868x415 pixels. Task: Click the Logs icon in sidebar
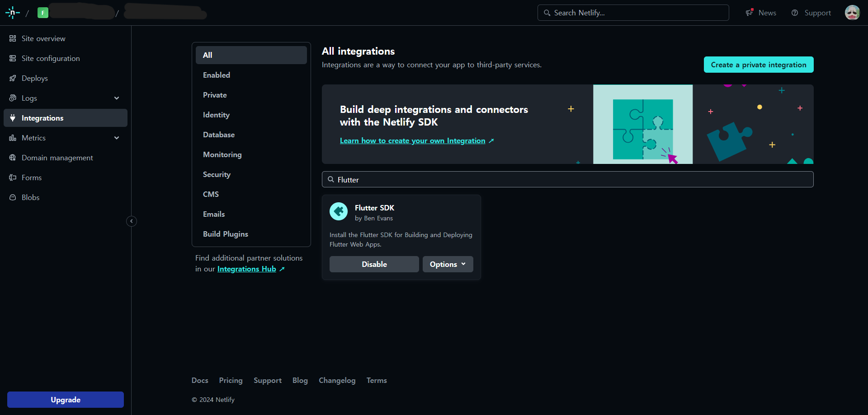[x=13, y=98]
